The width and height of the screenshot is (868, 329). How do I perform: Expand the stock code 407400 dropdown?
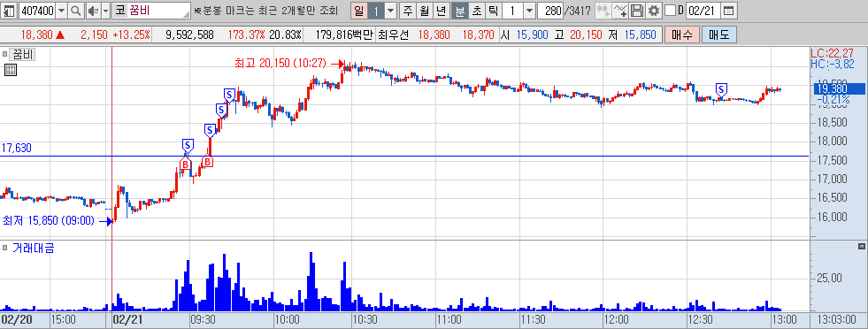click(61, 11)
